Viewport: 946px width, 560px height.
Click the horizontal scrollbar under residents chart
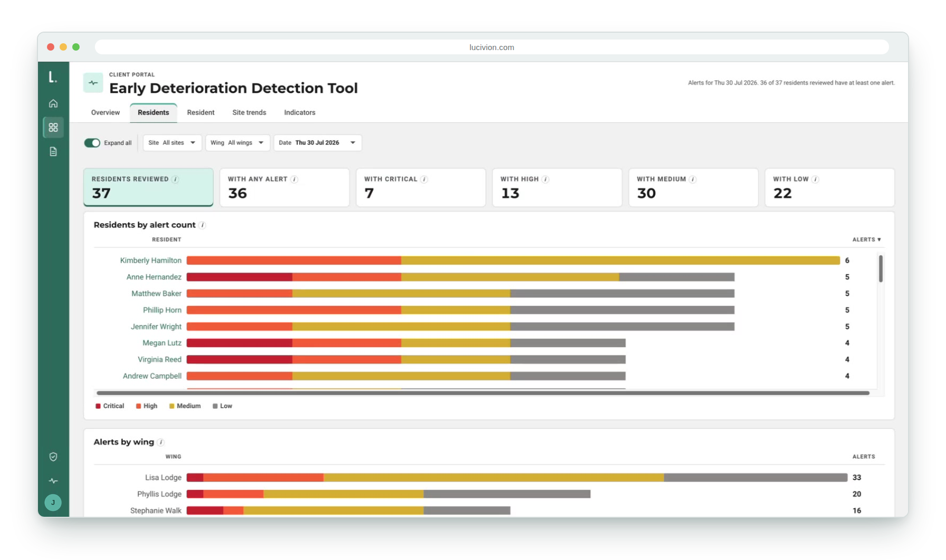(483, 393)
